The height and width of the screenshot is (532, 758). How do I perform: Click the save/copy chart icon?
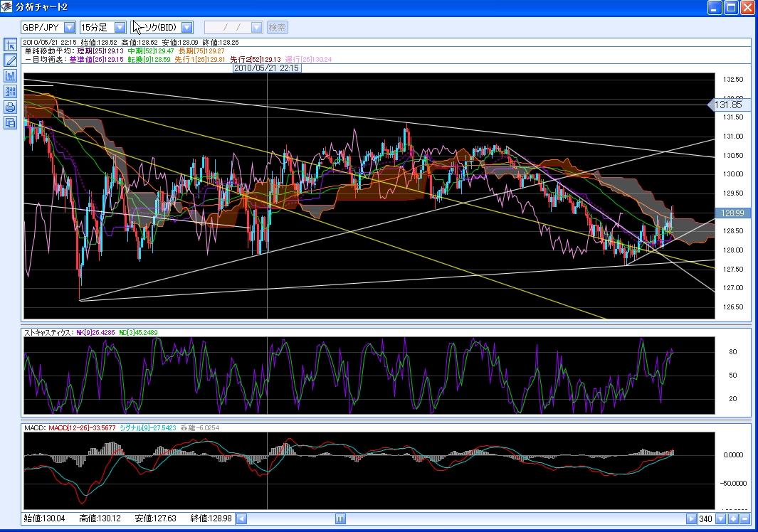pyautogui.click(x=10, y=122)
